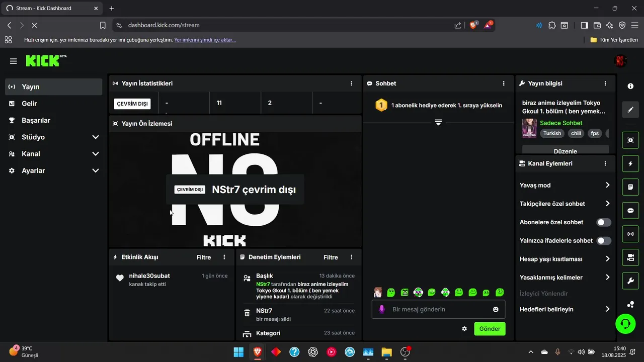Click Yer imlerini şimdi içe aktar link

pyautogui.click(x=205, y=40)
